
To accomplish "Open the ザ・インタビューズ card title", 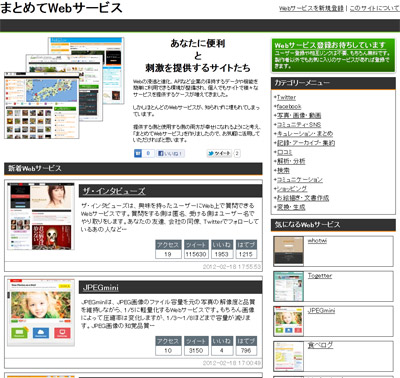I will (114, 191).
